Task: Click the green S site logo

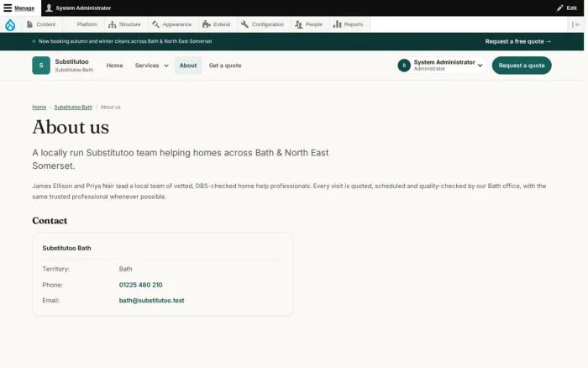Action: click(41, 66)
